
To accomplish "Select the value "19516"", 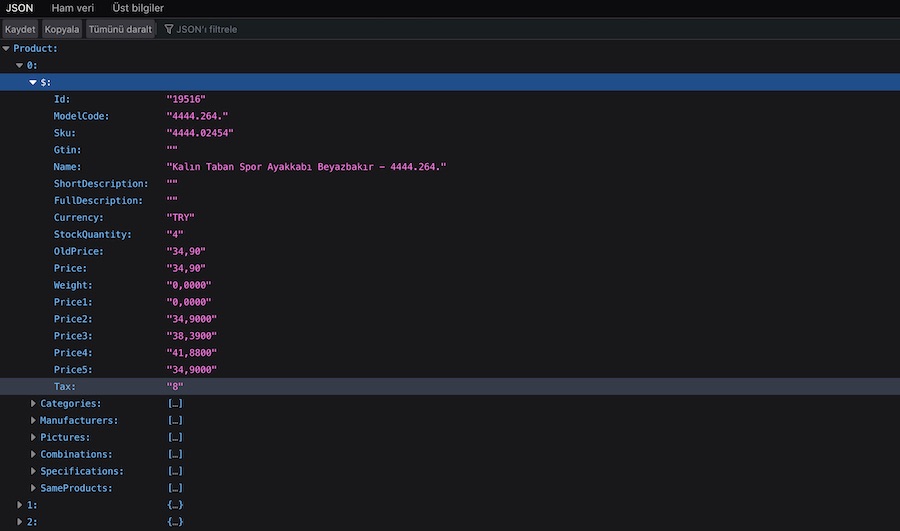I will [x=186, y=99].
